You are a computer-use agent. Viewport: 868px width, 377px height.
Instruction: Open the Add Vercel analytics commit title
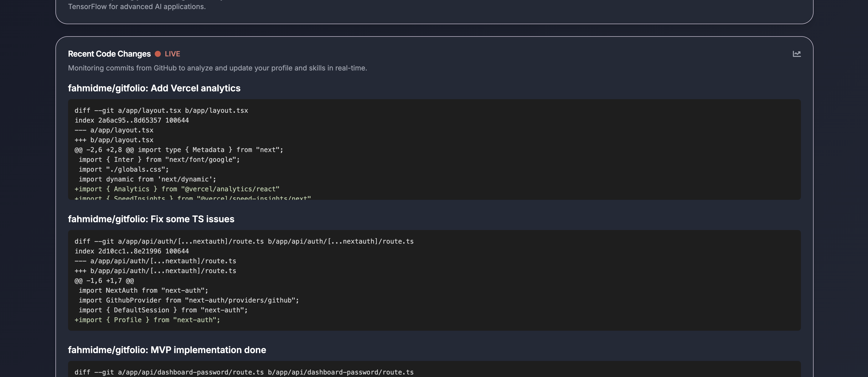pos(154,88)
